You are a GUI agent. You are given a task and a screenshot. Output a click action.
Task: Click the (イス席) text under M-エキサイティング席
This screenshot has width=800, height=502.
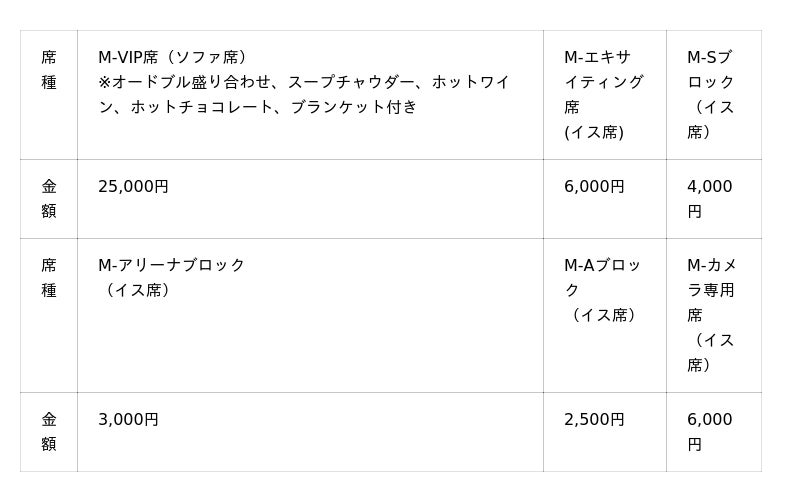[x=594, y=132]
